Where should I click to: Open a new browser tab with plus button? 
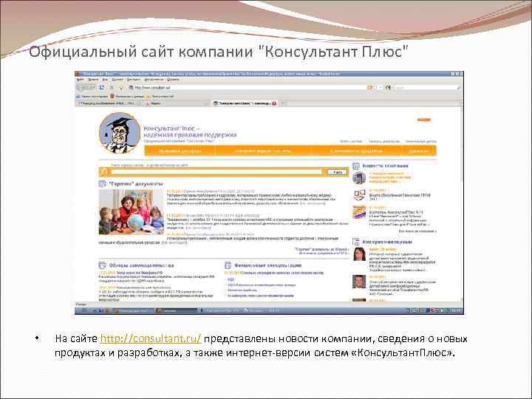pyautogui.click(x=282, y=103)
